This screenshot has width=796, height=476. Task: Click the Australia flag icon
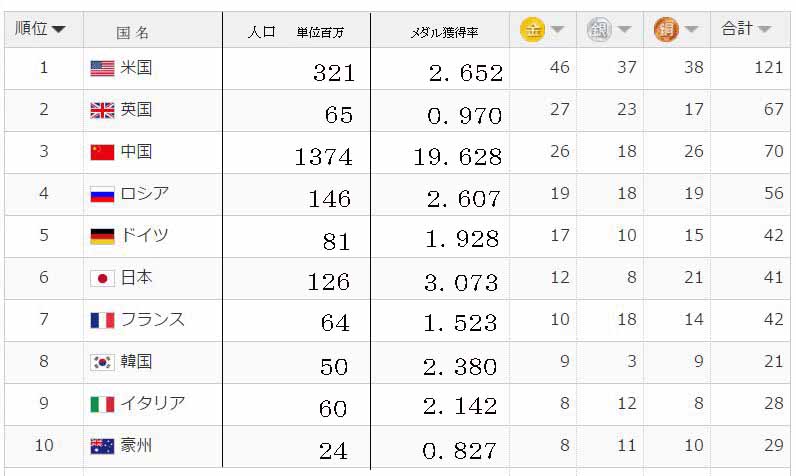pos(102,446)
